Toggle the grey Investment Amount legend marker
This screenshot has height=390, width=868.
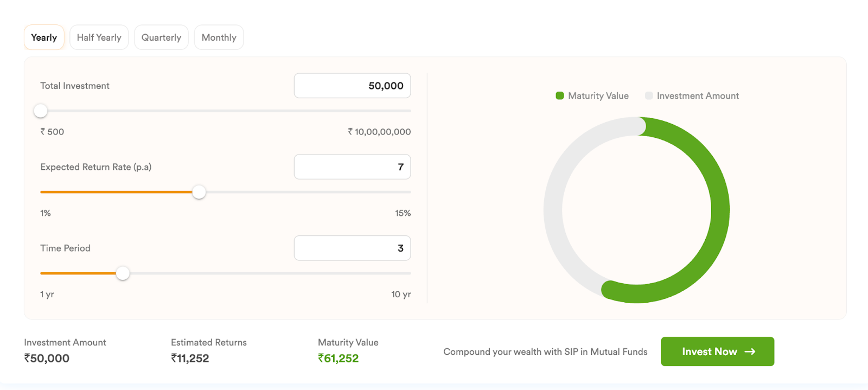pyautogui.click(x=649, y=95)
